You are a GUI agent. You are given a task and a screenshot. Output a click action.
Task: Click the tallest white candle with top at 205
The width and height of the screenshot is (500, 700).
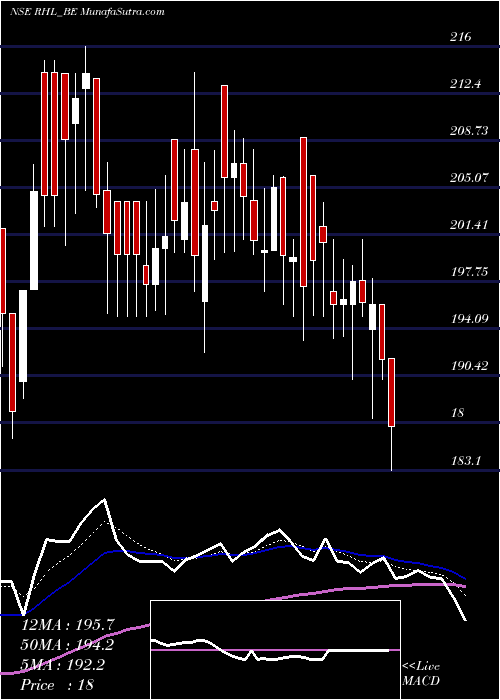tap(34, 241)
